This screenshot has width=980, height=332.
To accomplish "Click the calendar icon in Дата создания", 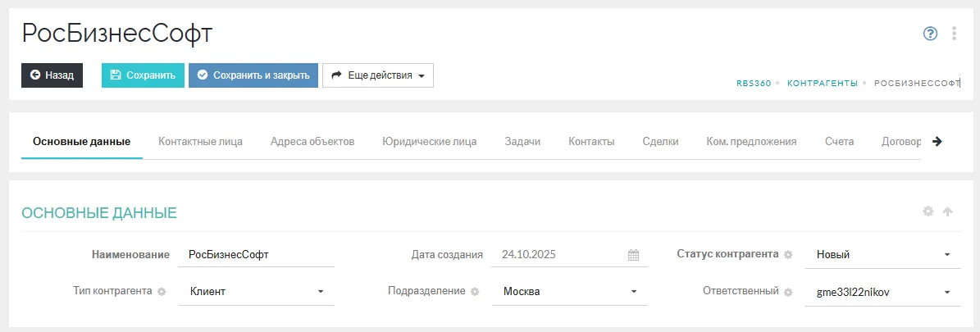I will pyautogui.click(x=633, y=255).
